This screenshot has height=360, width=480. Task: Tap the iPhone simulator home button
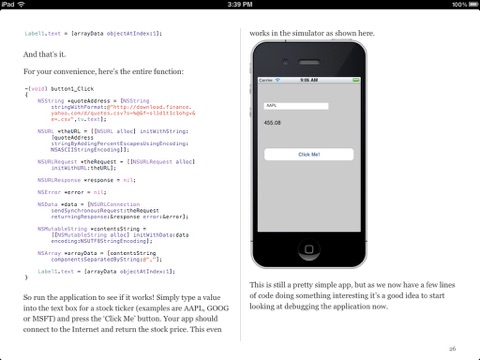coord(309,249)
